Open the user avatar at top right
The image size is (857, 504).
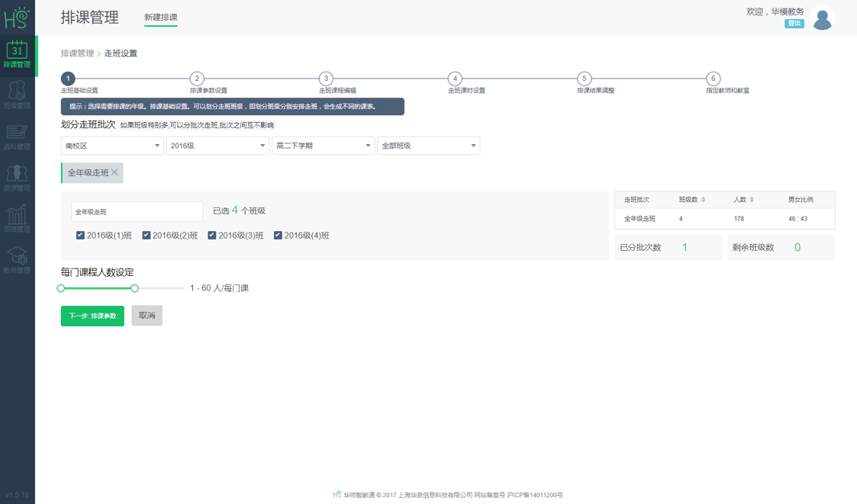[822, 18]
